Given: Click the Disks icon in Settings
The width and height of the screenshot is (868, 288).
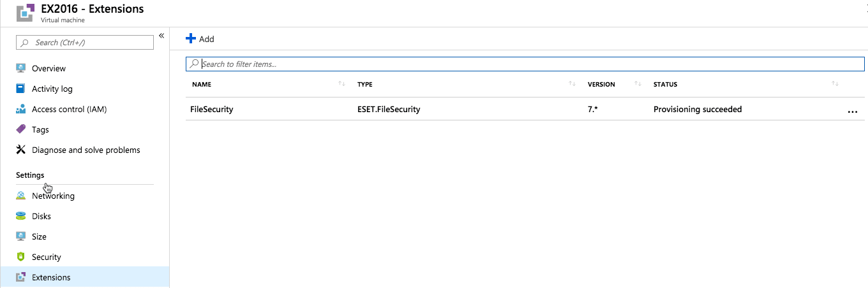Looking at the screenshot, I should coord(20,216).
